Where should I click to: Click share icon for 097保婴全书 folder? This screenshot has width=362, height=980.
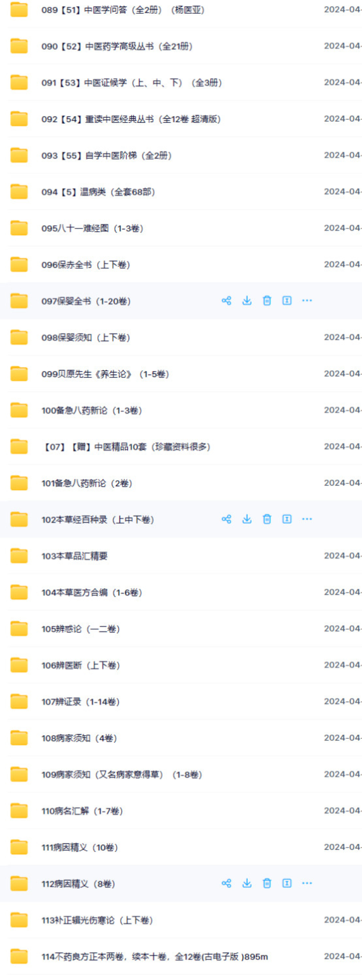[226, 301]
